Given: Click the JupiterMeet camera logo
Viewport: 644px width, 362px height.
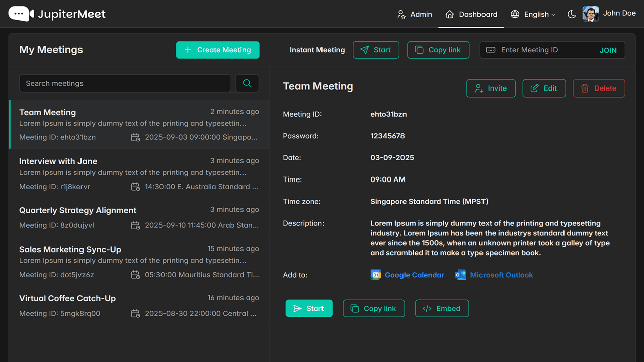Looking at the screenshot, I should point(21,14).
